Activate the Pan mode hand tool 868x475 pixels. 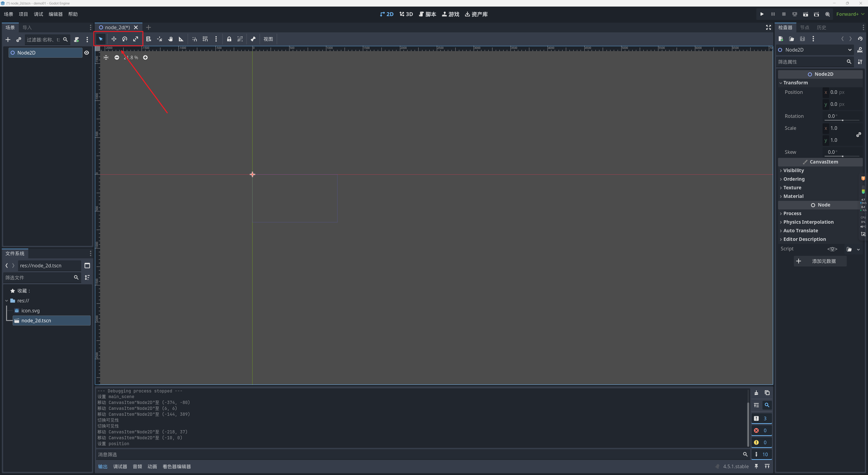click(x=170, y=39)
